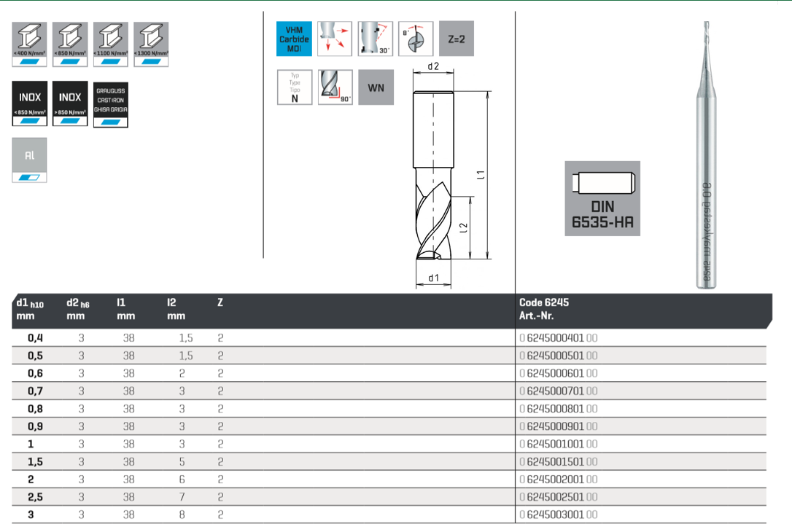This screenshot has height=532, width=792.
Task: Click the Code 6245 Art.-Nr. header
Action: [x=544, y=310]
